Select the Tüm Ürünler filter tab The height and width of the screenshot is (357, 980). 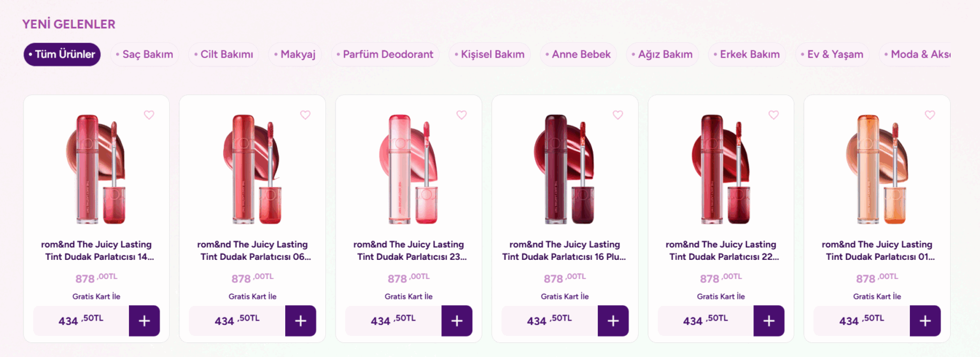62,54
